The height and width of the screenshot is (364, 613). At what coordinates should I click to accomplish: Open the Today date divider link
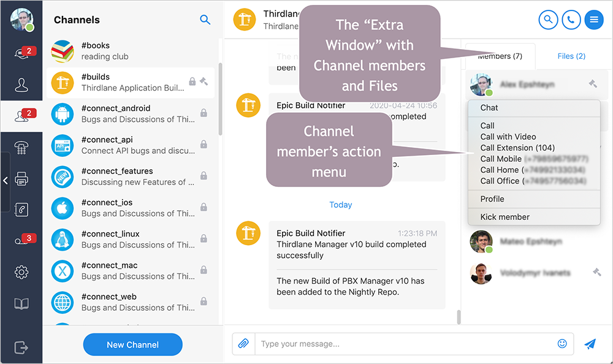(341, 205)
